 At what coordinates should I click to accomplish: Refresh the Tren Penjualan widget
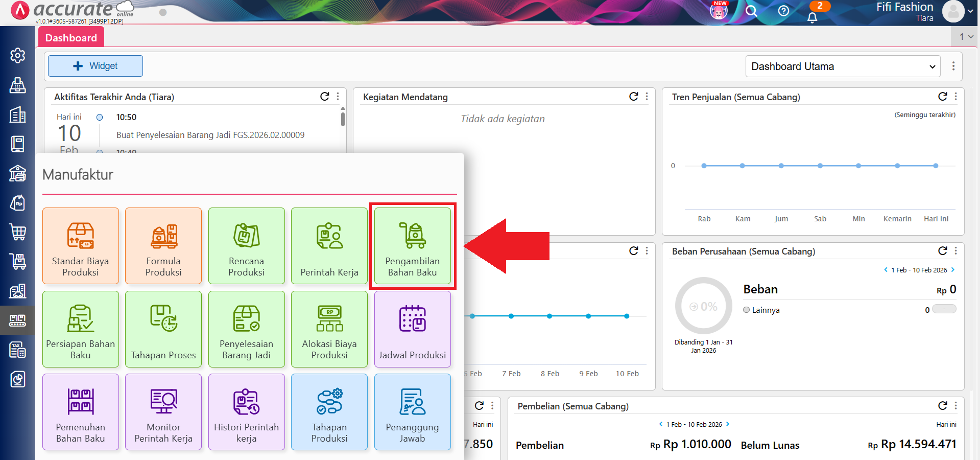pyautogui.click(x=942, y=97)
